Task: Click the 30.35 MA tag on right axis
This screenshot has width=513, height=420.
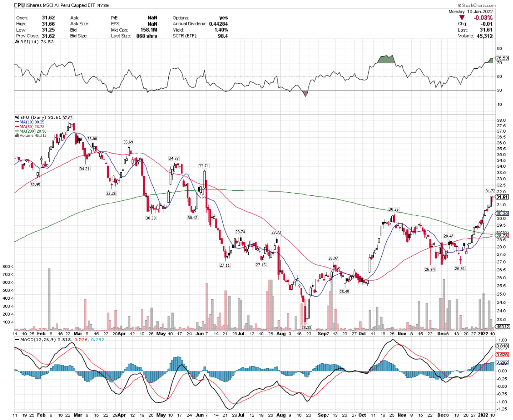Action: point(502,213)
